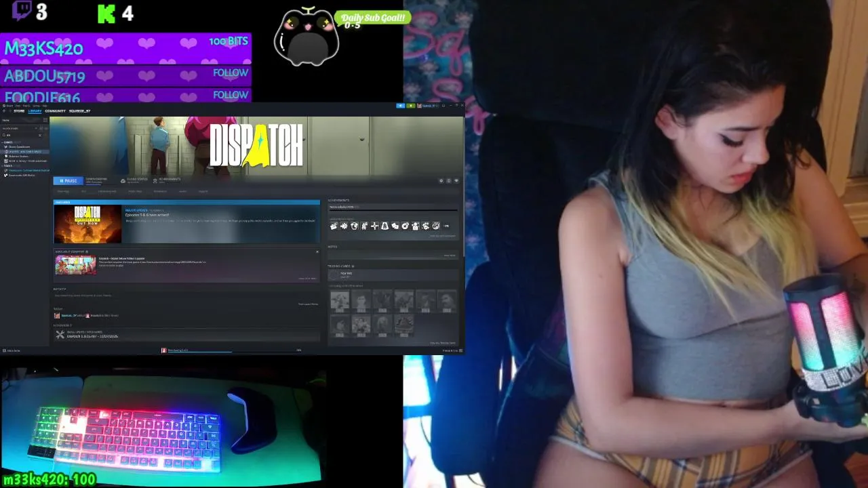Viewport: 868px width, 488px height.
Task: Open the Steam STORE tab
Action: click(x=19, y=111)
